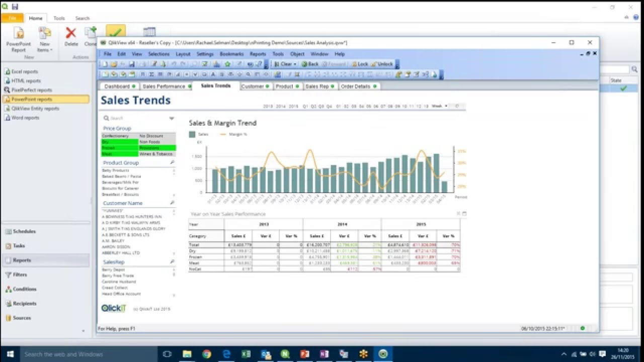Select Word reports in NPrinting sidebar
644x362 pixels.
(x=25, y=118)
